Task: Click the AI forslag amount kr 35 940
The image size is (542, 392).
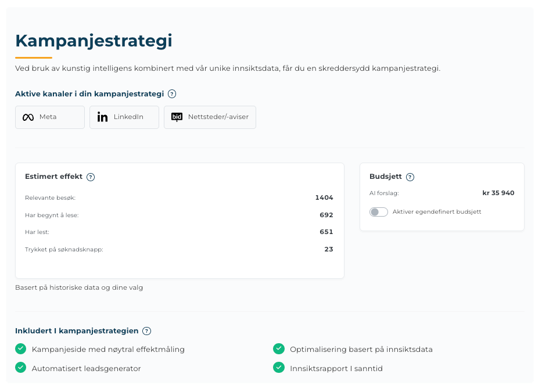Action: coord(498,193)
